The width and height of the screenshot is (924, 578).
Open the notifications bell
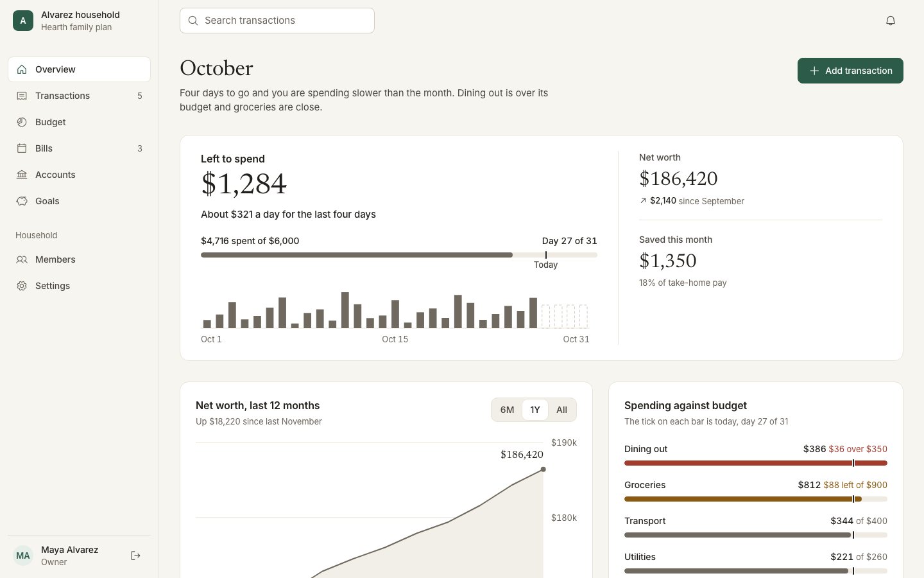pyautogui.click(x=891, y=21)
